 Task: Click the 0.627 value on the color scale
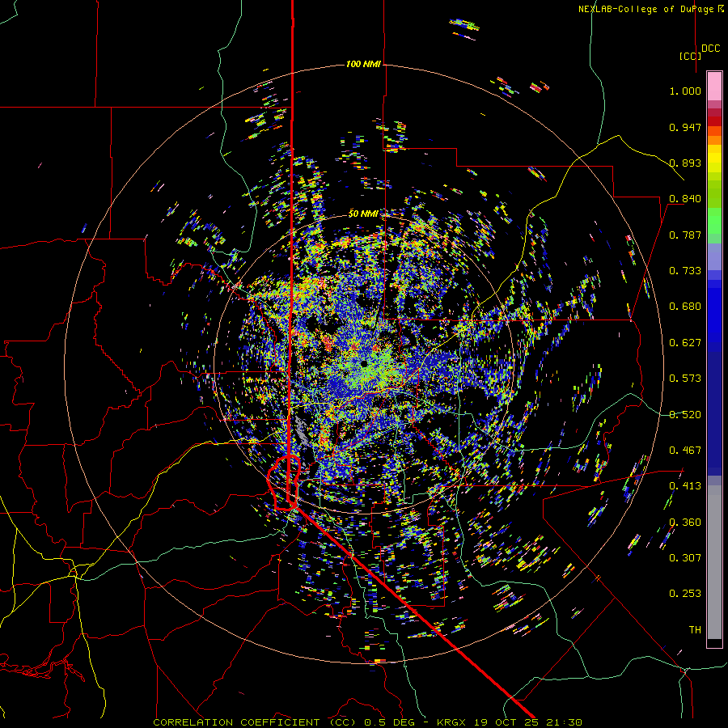pyautogui.click(x=685, y=343)
